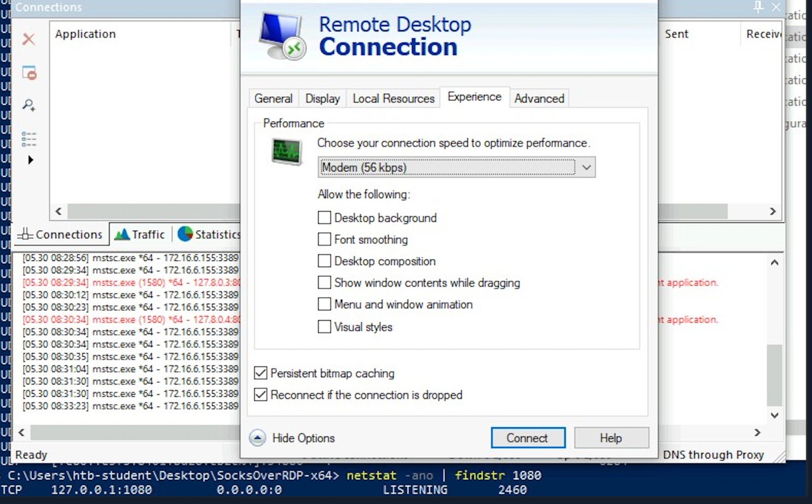Enable the Visual styles checkbox
Screen dimensions: 812x504
pyautogui.click(x=324, y=327)
